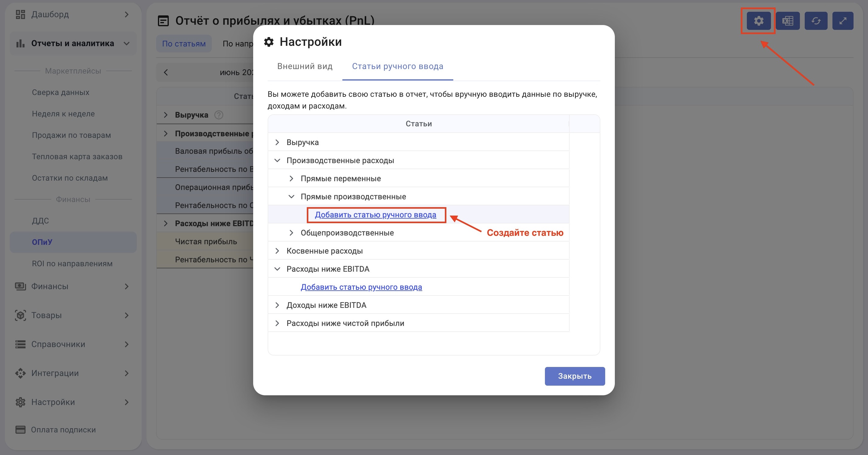Open the Товары sidebar section

coord(72,315)
